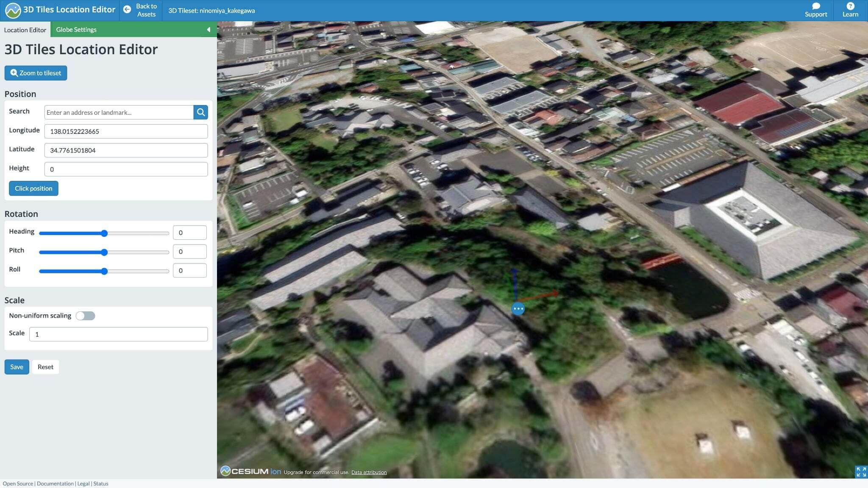Click the Cesium logo in header

(x=13, y=10)
